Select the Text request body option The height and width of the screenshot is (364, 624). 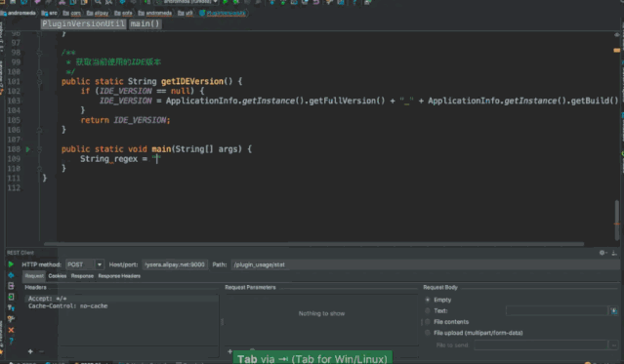click(x=428, y=310)
